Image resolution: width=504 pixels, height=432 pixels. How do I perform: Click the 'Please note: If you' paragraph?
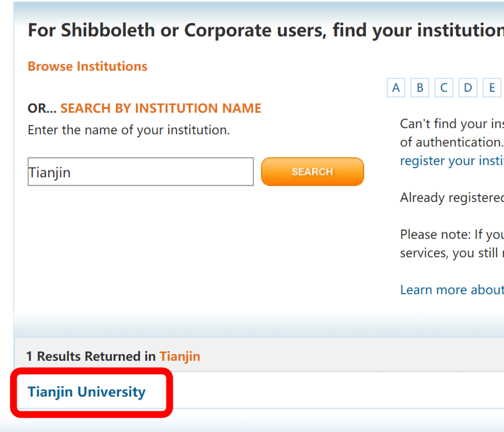(x=451, y=244)
